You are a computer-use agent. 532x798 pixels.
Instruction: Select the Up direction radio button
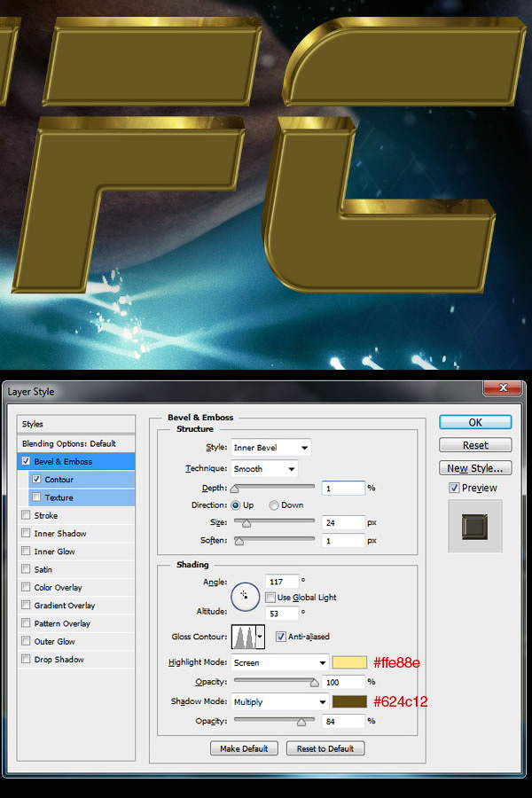click(235, 505)
